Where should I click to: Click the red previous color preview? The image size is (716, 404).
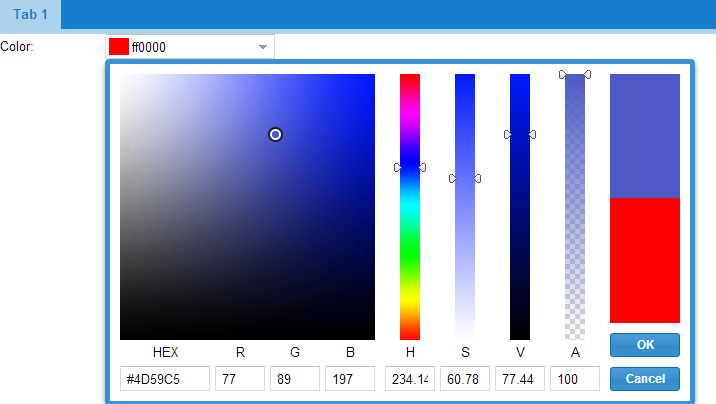click(x=645, y=260)
